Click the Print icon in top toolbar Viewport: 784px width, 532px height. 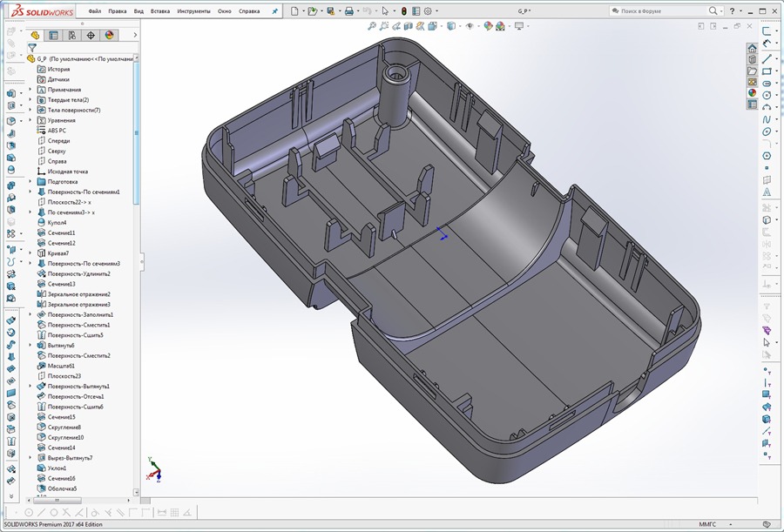coord(348,10)
